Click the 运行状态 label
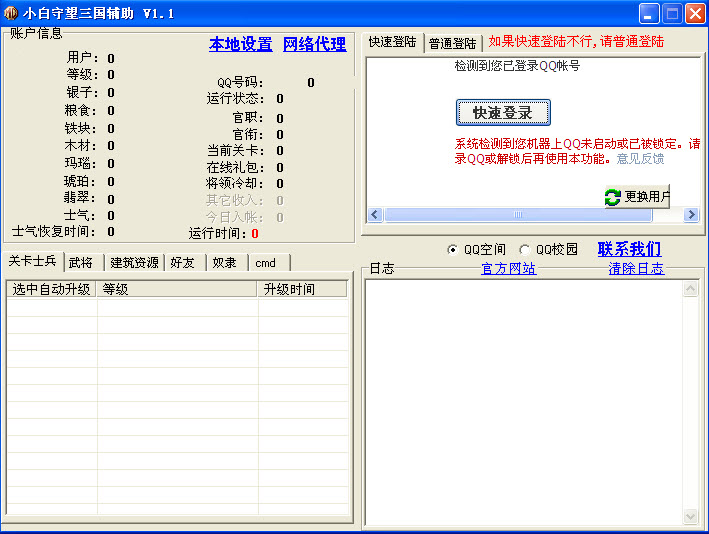Screen dimensions: 709x534 coord(236,99)
